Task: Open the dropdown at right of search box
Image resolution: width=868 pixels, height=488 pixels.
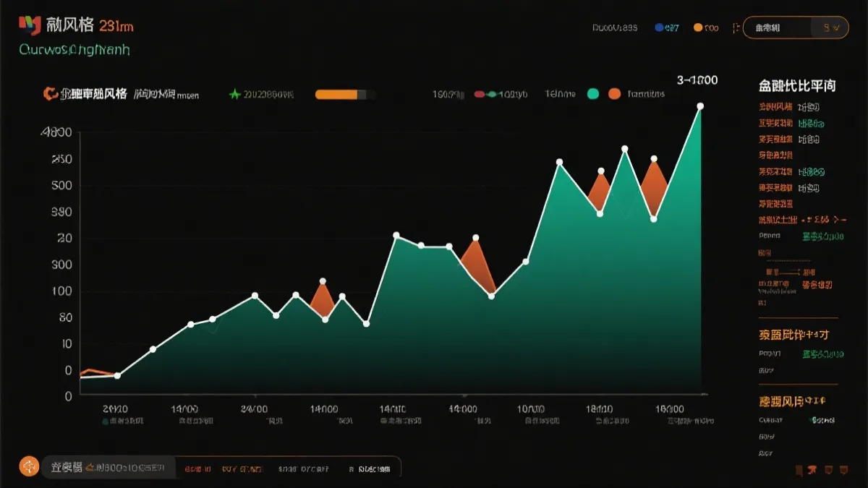Action: point(830,28)
